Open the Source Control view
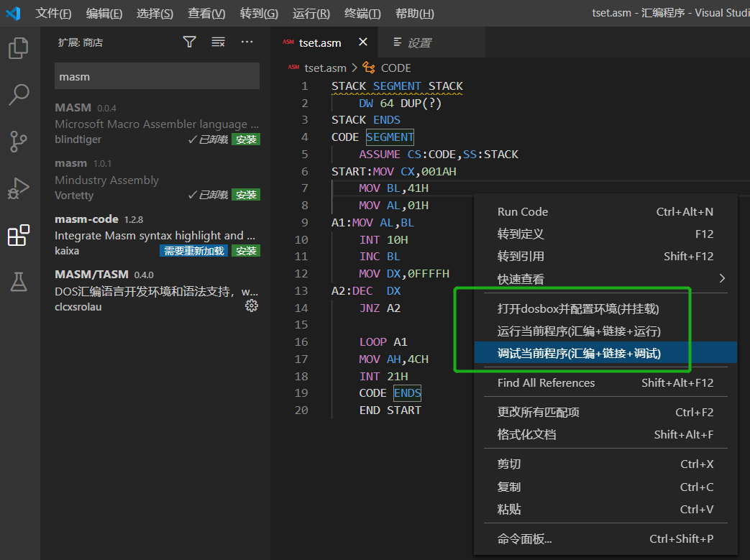 [19, 142]
